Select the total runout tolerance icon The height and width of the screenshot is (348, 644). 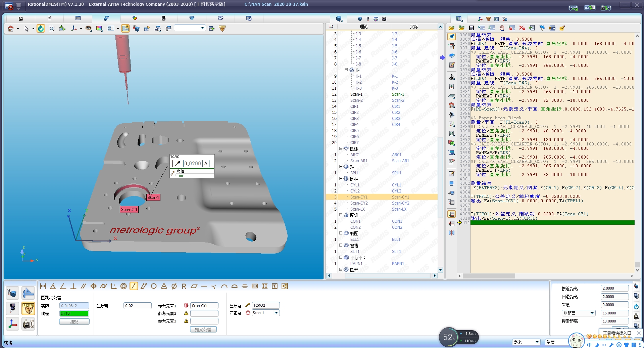pos(144,286)
